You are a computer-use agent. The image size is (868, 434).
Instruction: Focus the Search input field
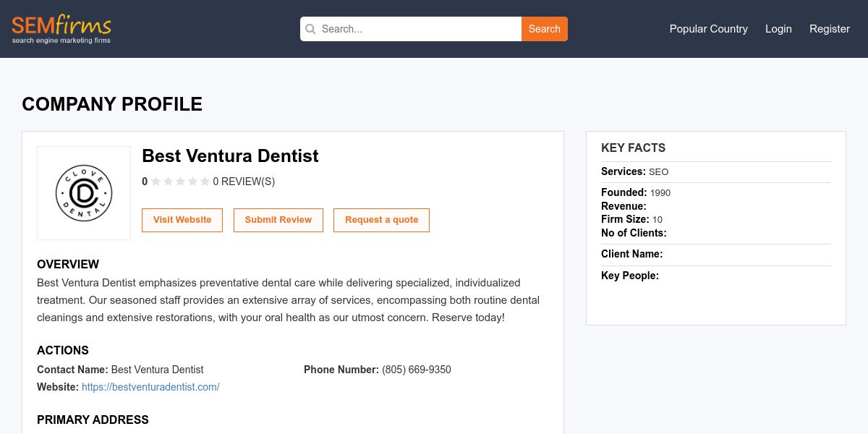pos(418,29)
